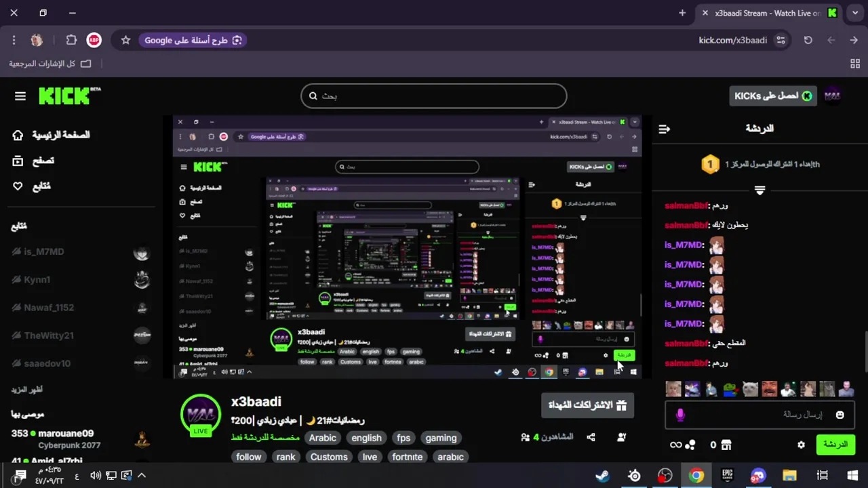The image size is (868, 488).
Task: Click salmanBbl username above is_M7MD messages
Action: pos(686,225)
